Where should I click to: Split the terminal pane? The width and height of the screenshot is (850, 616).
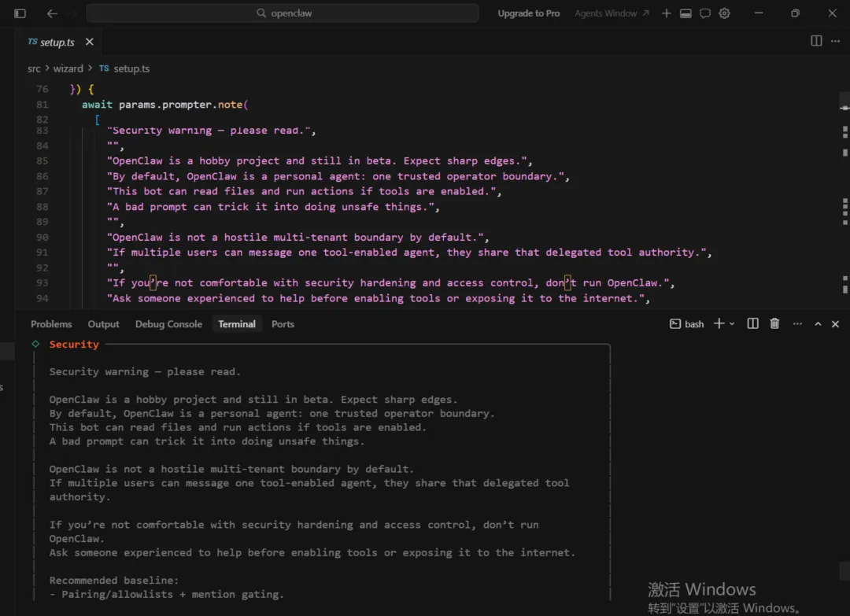tap(752, 323)
